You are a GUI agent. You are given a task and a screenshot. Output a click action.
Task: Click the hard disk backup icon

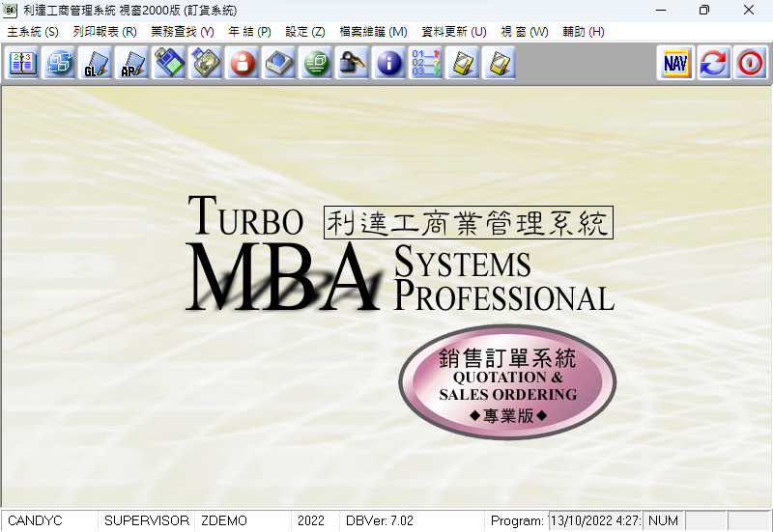coord(206,63)
